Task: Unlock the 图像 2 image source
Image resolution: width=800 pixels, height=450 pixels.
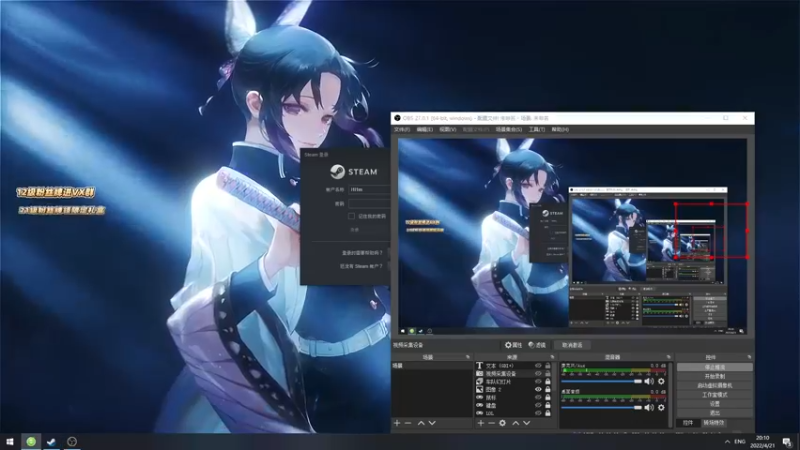Action: [x=548, y=389]
